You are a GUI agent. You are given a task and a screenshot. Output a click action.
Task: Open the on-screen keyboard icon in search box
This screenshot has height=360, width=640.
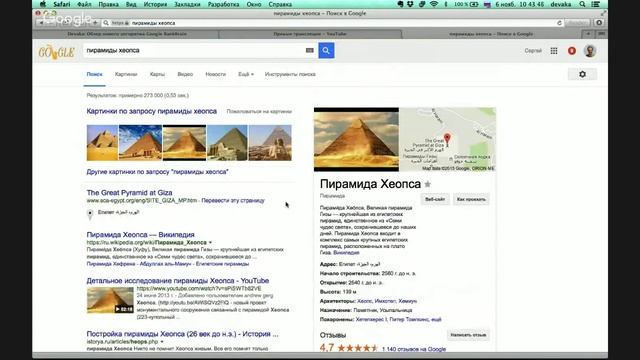[310, 51]
